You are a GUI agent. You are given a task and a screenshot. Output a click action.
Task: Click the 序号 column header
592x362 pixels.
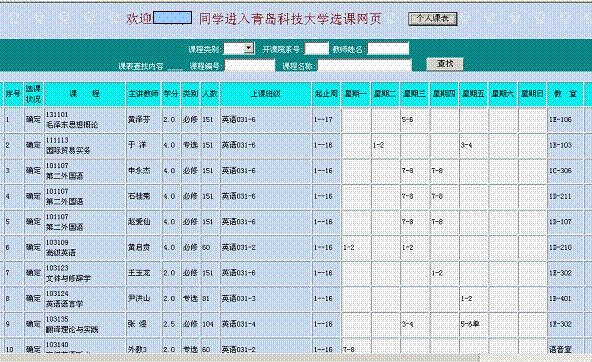(13, 94)
